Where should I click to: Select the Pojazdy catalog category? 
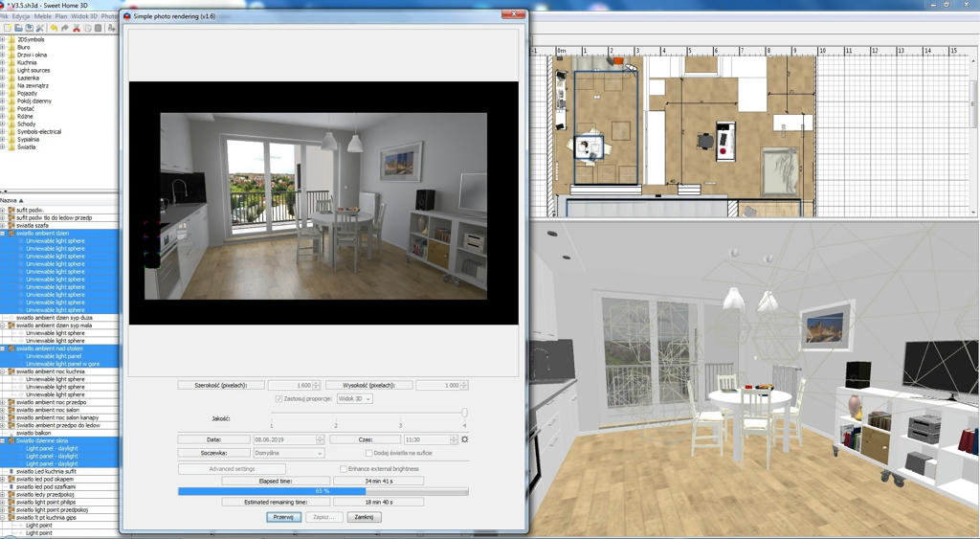(27, 93)
